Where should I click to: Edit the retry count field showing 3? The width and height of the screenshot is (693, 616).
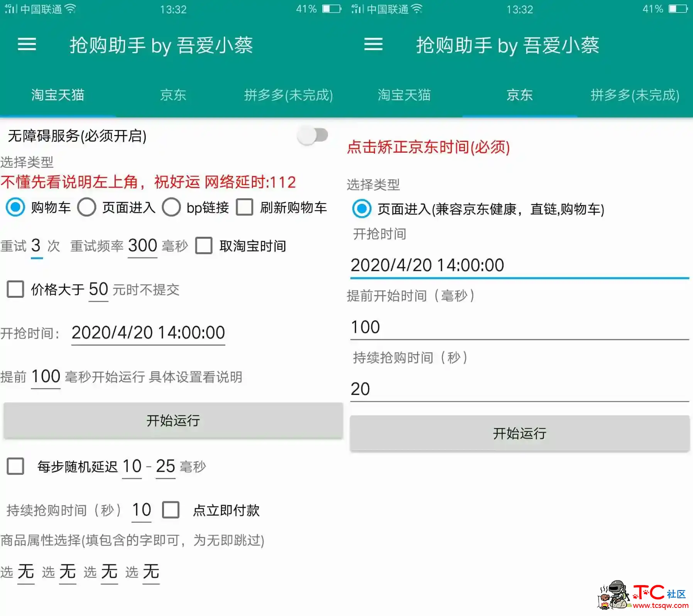(36, 246)
